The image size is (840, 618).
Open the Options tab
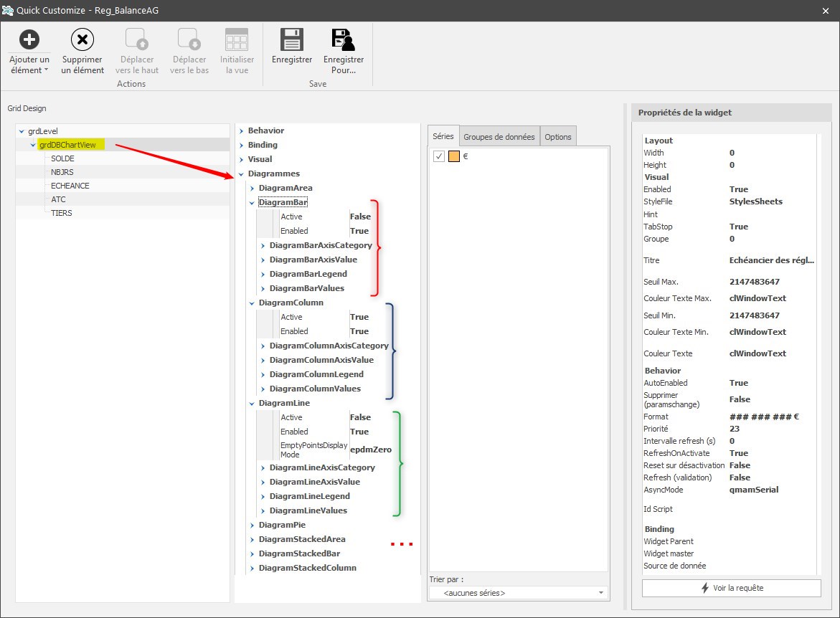click(x=557, y=137)
